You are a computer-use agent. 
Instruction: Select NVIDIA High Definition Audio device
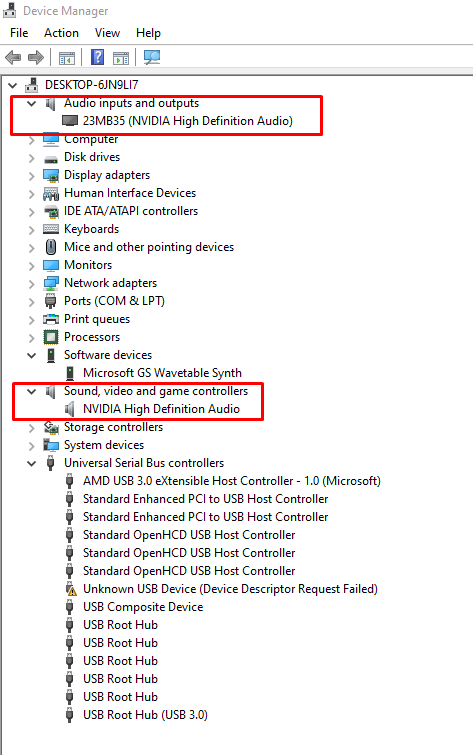pos(161,409)
